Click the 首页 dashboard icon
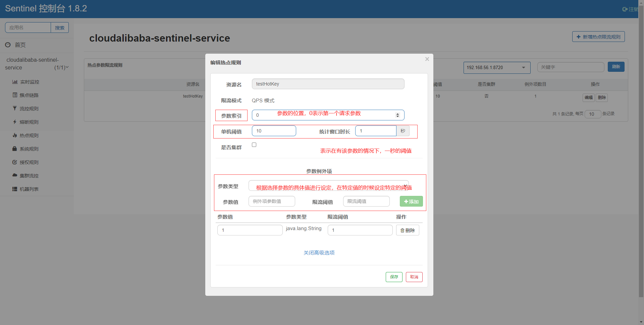This screenshot has height=325, width=644. point(8,45)
